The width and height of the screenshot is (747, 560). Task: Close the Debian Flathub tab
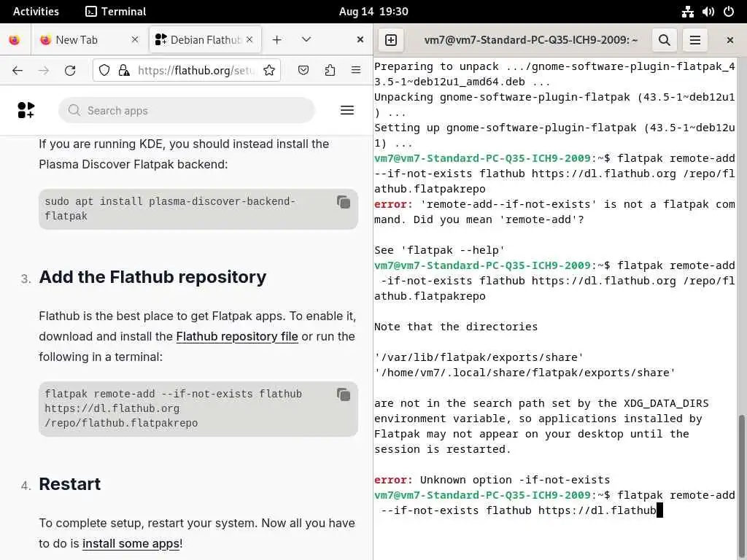[x=249, y=40]
